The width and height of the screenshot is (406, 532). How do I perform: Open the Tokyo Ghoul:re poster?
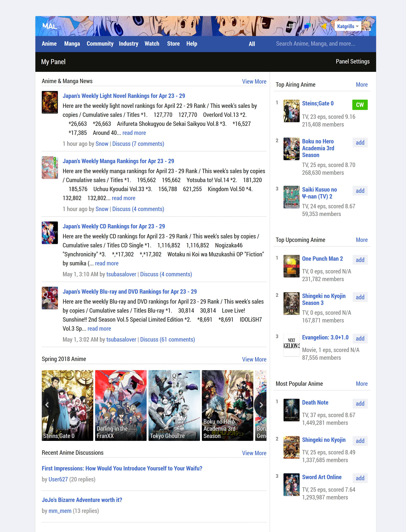click(174, 405)
